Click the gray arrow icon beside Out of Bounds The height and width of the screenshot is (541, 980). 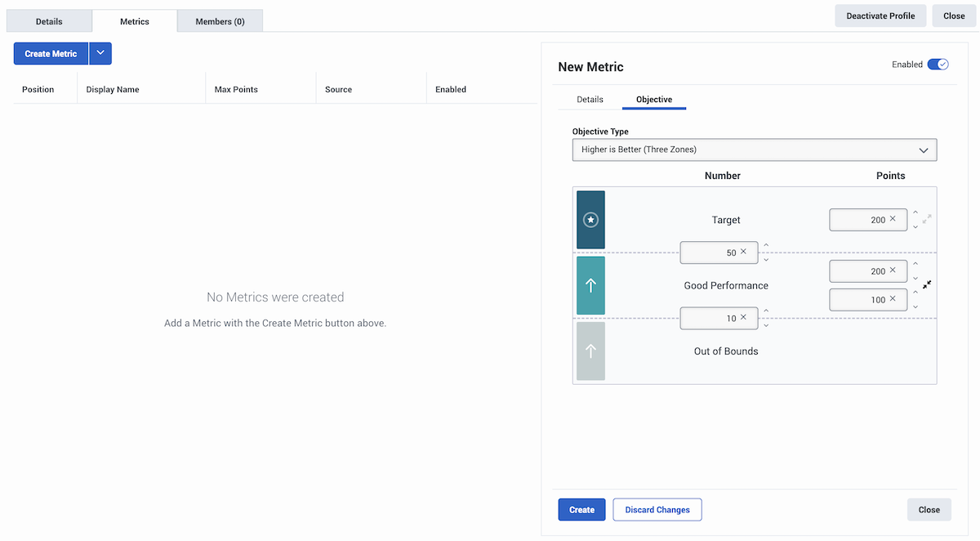590,351
